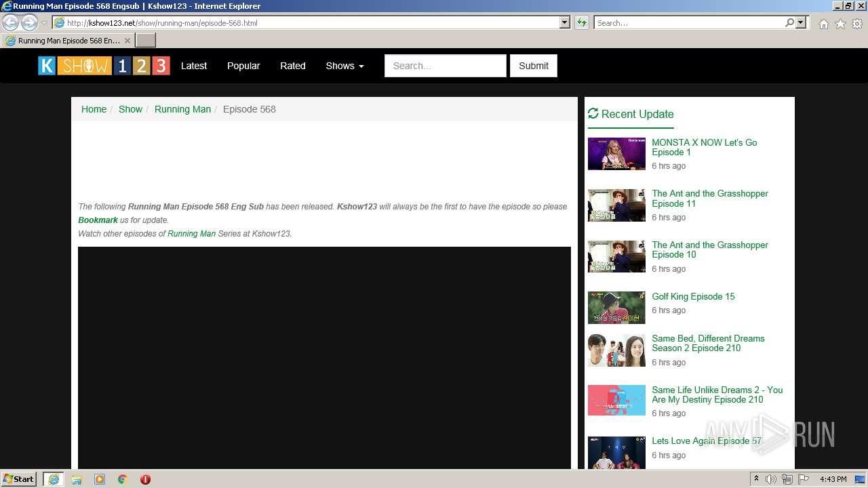
Task: Expand the address bar URL dropdown
Action: coord(565,22)
